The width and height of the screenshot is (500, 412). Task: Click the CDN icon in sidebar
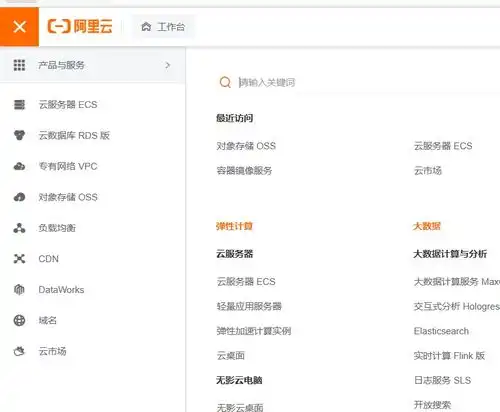(x=19, y=259)
